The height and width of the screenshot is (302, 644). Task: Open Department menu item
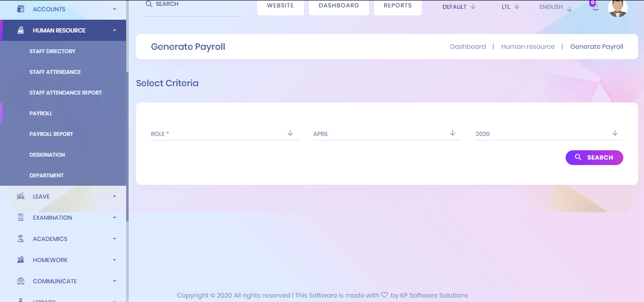46,175
